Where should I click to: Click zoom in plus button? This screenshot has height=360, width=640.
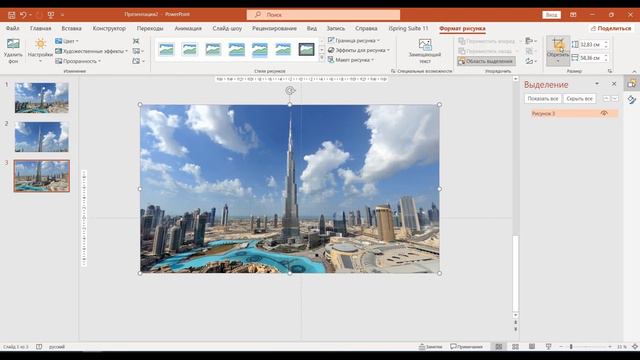pyautogui.click(x=610, y=347)
